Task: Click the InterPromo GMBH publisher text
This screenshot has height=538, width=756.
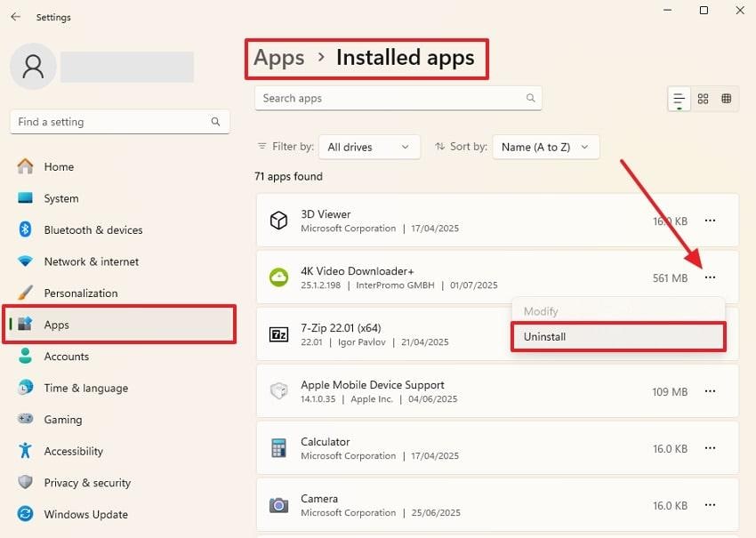Action: (x=395, y=285)
